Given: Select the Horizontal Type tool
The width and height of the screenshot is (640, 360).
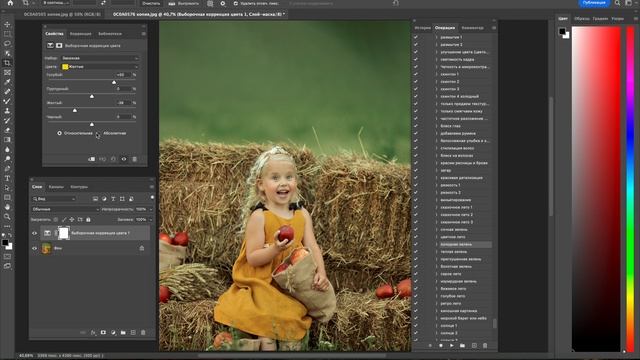Looking at the screenshot, I should pyautogui.click(x=7, y=178).
